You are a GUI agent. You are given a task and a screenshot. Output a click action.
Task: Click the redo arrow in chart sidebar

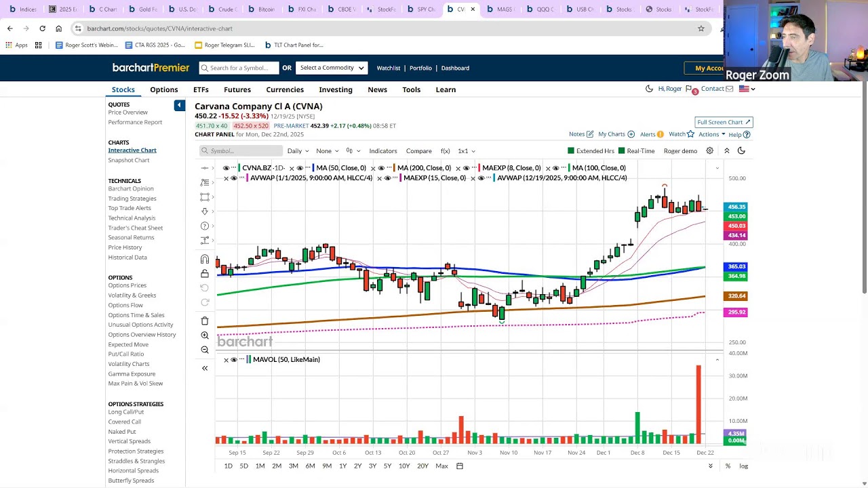[x=205, y=302]
